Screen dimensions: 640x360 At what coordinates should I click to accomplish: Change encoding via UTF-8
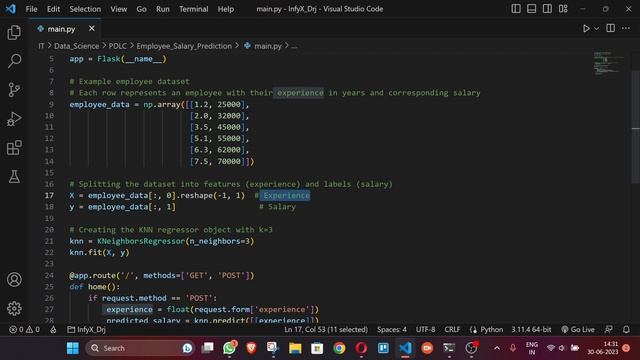click(425, 329)
